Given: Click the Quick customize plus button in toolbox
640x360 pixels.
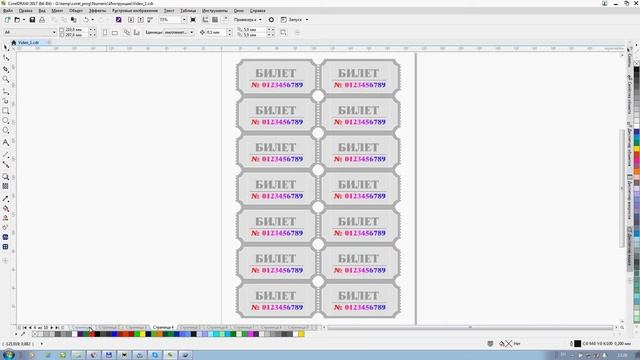Looking at the screenshot, I should point(6,260).
